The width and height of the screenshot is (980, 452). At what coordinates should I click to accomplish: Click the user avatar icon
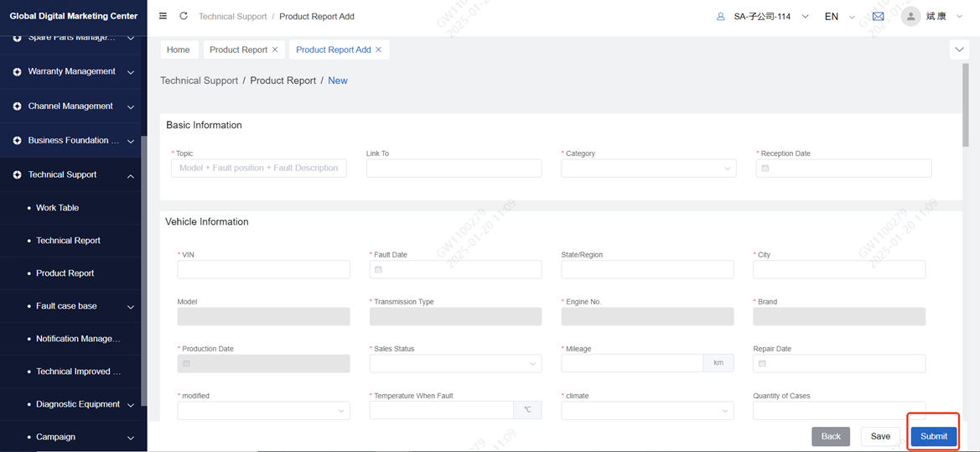click(x=910, y=16)
